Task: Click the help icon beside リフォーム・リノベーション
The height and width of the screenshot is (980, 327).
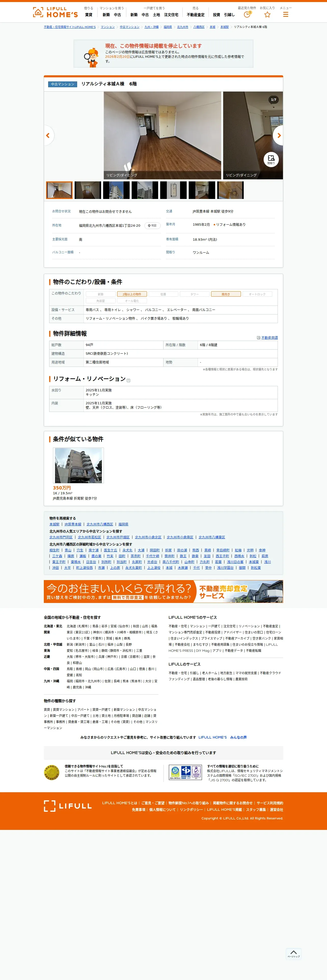Action: tap(128, 380)
